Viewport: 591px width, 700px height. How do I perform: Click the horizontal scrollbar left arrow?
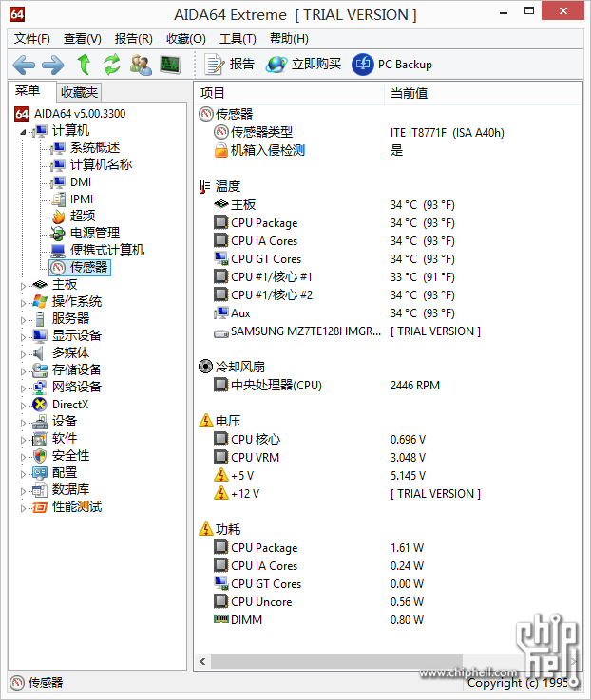click(x=202, y=661)
